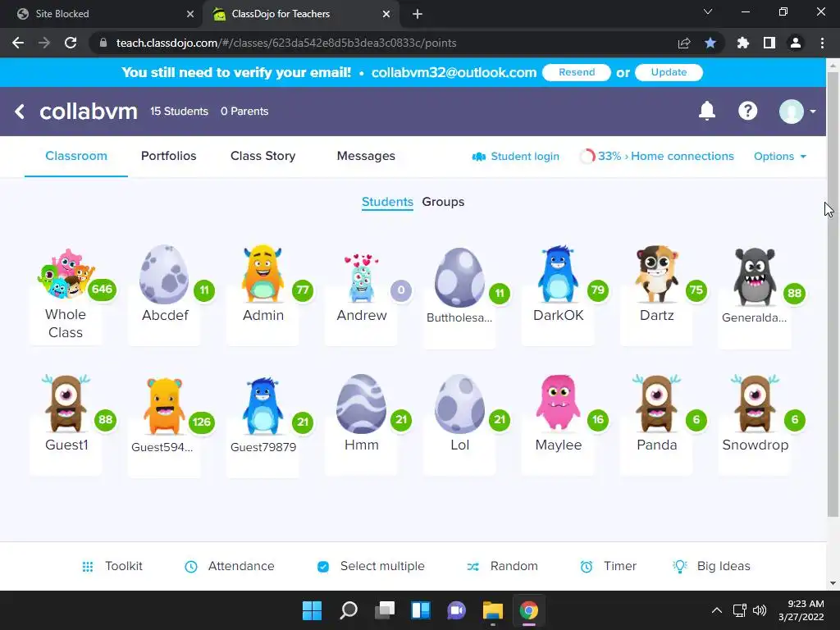Click the Student login people icon
Screen dimensions: 840x630
click(478, 157)
